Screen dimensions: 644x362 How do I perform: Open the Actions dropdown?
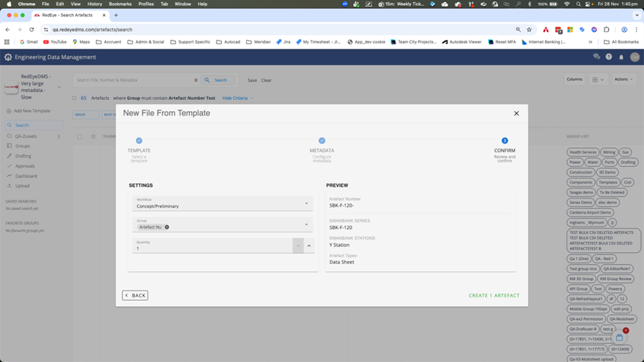click(623, 79)
